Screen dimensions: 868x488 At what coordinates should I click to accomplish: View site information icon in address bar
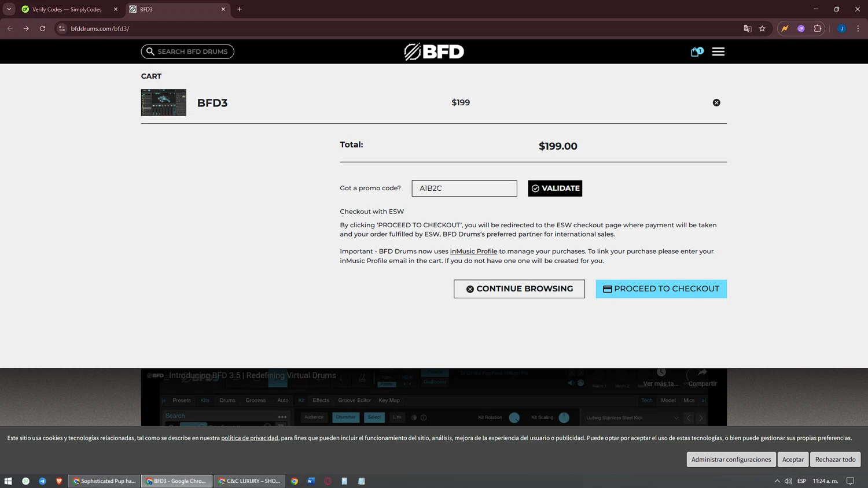pyautogui.click(x=62, y=28)
